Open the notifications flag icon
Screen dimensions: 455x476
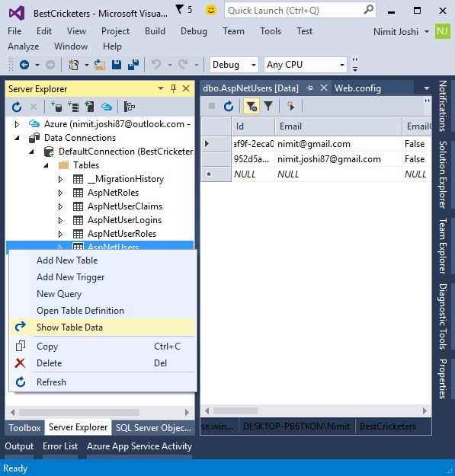coord(180,10)
